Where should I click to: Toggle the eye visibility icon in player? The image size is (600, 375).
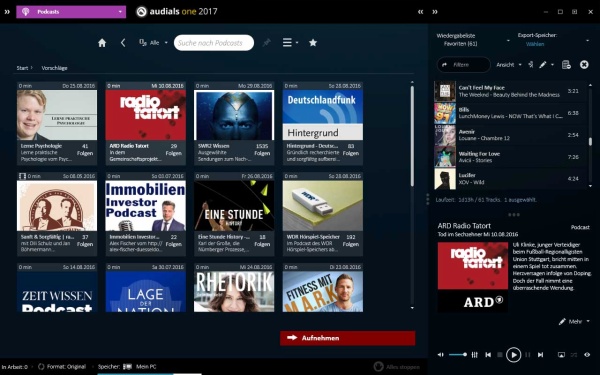[587, 355]
